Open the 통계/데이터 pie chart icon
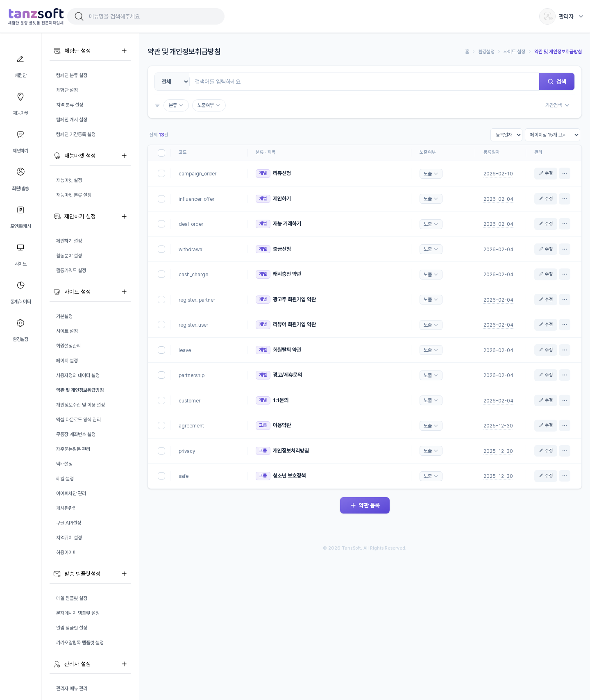Image resolution: width=590 pixels, height=700 pixels. click(x=20, y=285)
